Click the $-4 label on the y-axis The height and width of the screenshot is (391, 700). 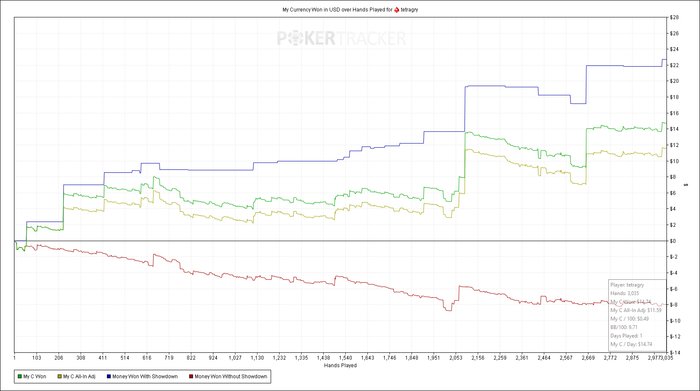[x=674, y=273]
